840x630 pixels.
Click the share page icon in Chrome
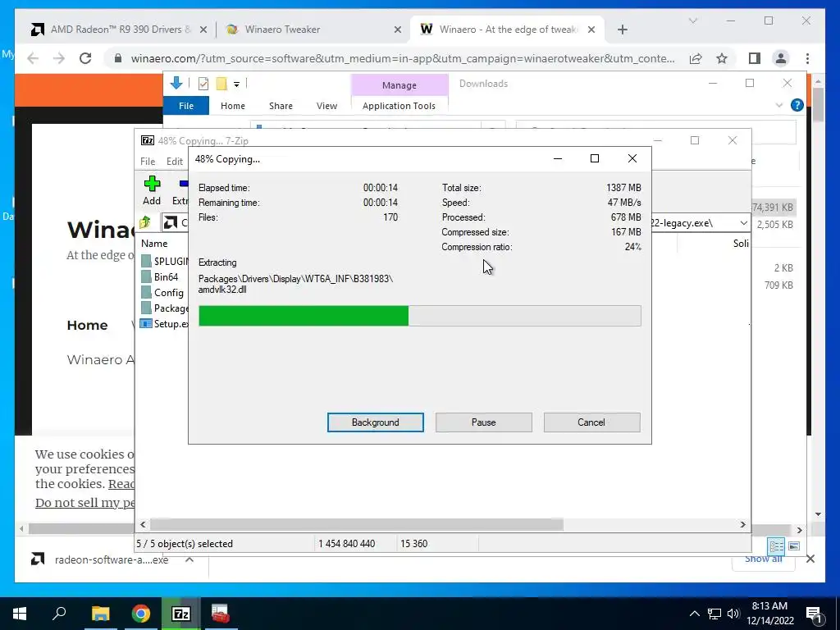696,58
